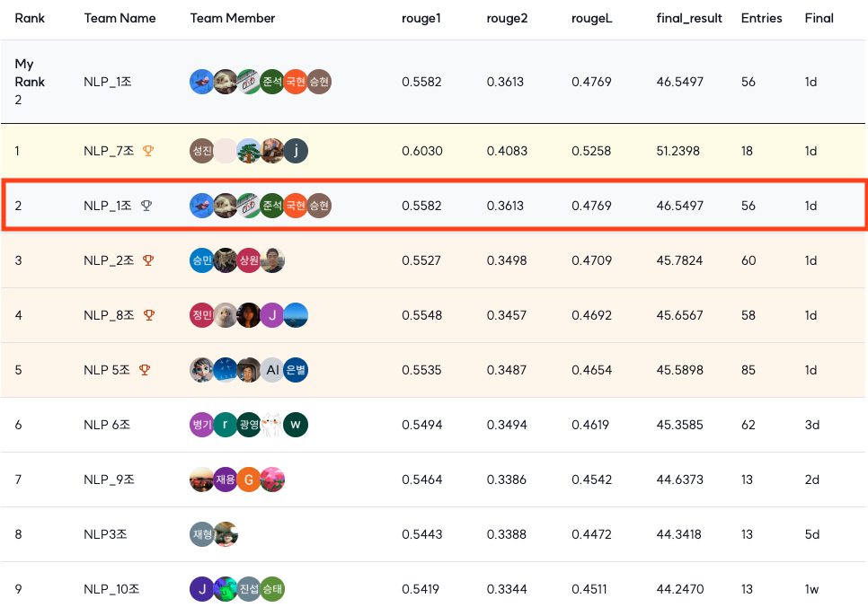Select the pink flowers avatar in NLP_9조 row

(x=271, y=479)
